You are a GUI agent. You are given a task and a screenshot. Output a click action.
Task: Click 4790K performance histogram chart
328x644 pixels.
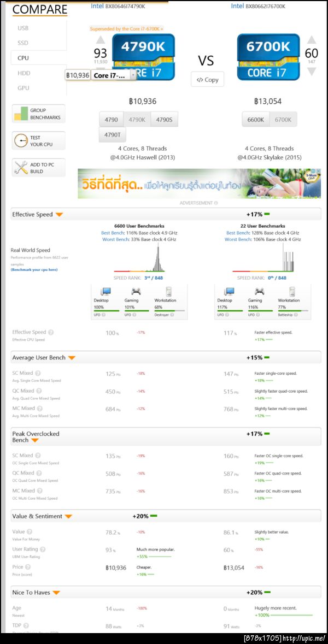pyautogui.click(x=139, y=258)
